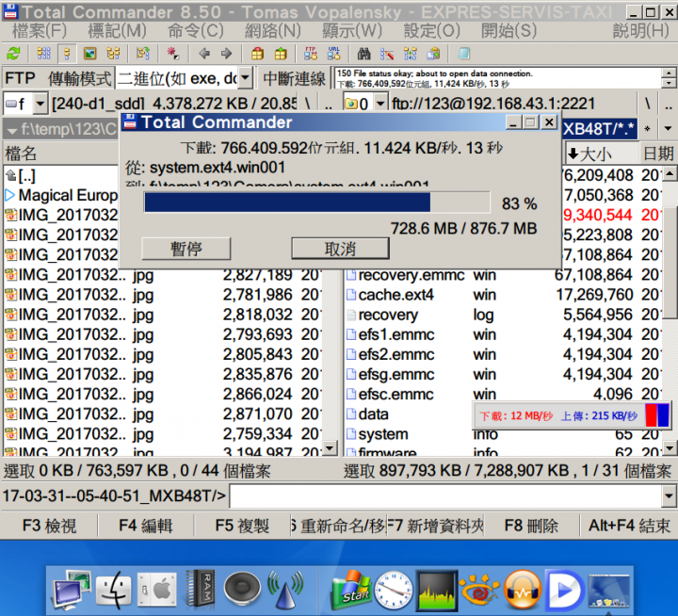Viewport: 678px width, 616px height.
Task: Open right panel directory history arrow
Action: 668,129
